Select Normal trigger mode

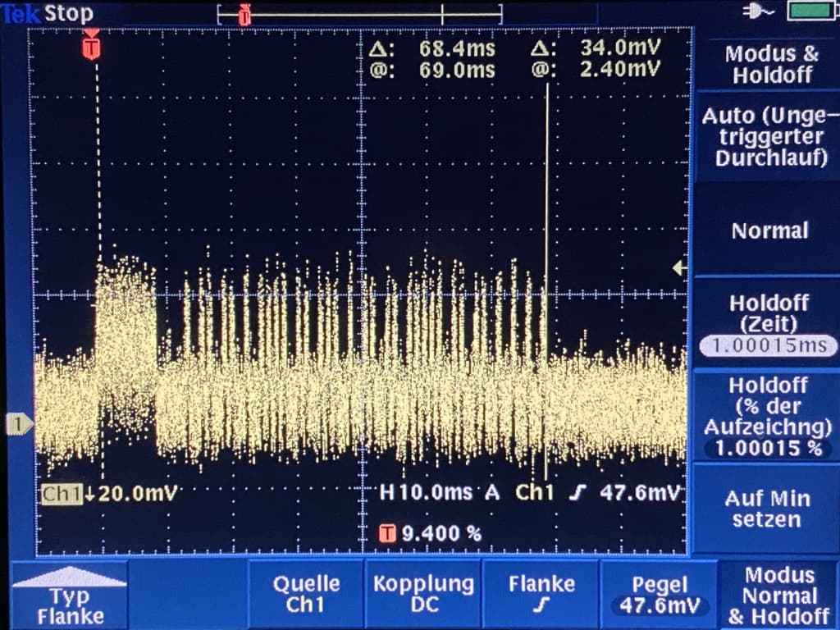pos(769,231)
